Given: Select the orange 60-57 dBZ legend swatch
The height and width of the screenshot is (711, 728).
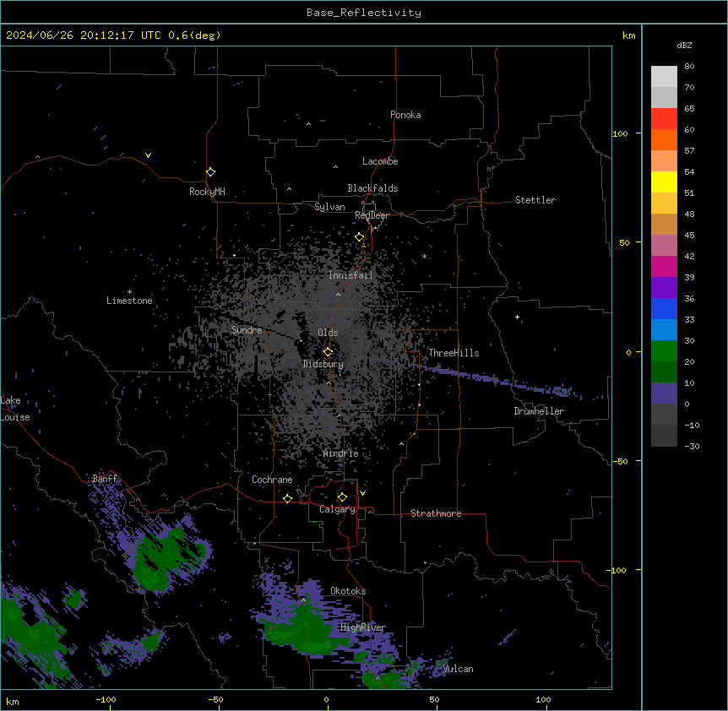Looking at the screenshot, I should click(x=664, y=139).
